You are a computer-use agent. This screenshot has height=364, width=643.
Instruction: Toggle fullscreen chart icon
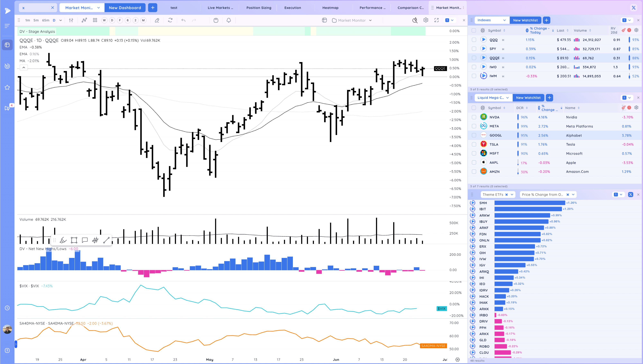point(436,20)
